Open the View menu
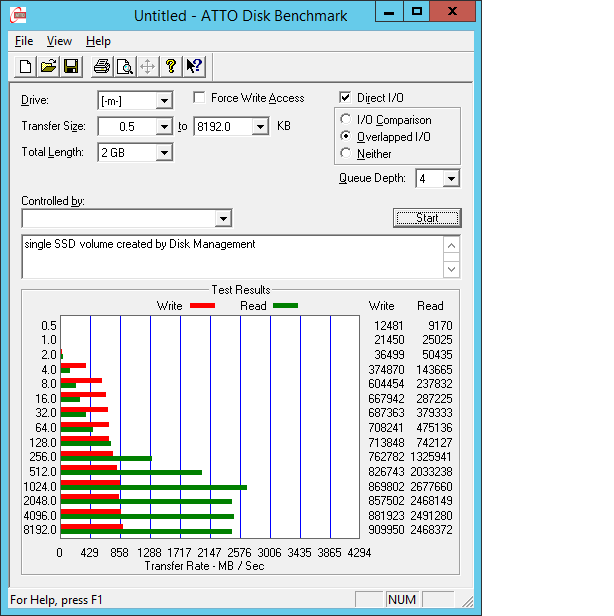Viewport: 614px width, 616px height. 59,41
